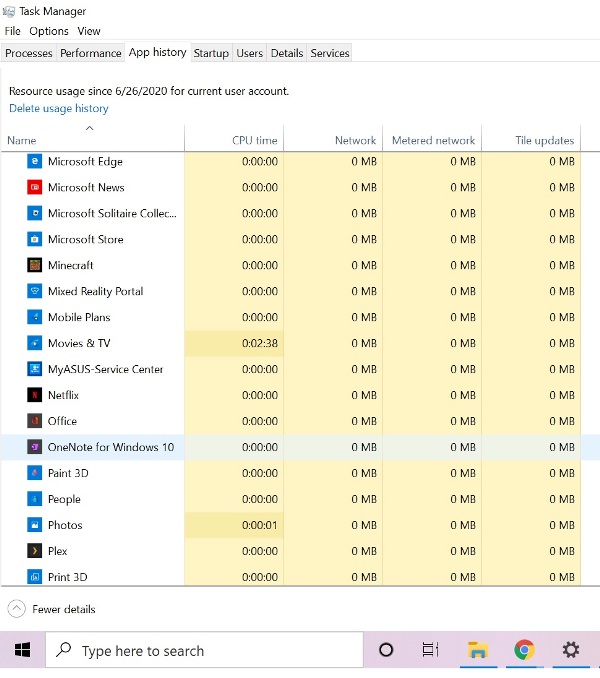Click the Office app icon
This screenshot has height=678, width=600.
[35, 421]
